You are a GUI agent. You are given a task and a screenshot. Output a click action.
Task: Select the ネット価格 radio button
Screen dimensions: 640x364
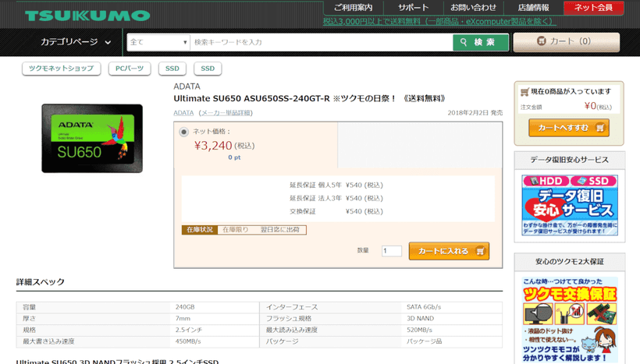183,132
